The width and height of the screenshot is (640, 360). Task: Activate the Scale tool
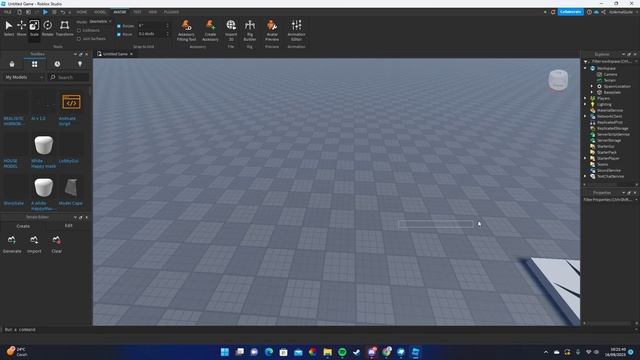34,28
